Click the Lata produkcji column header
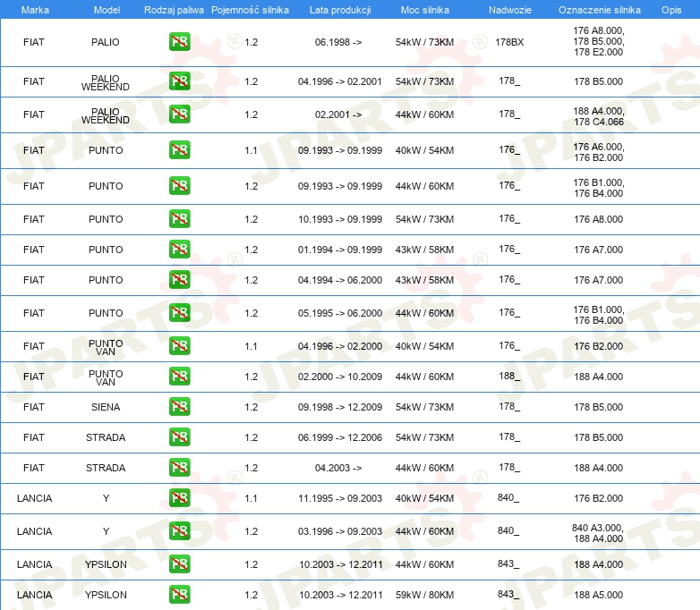Viewport: 700px width, 610px height. [339, 9]
